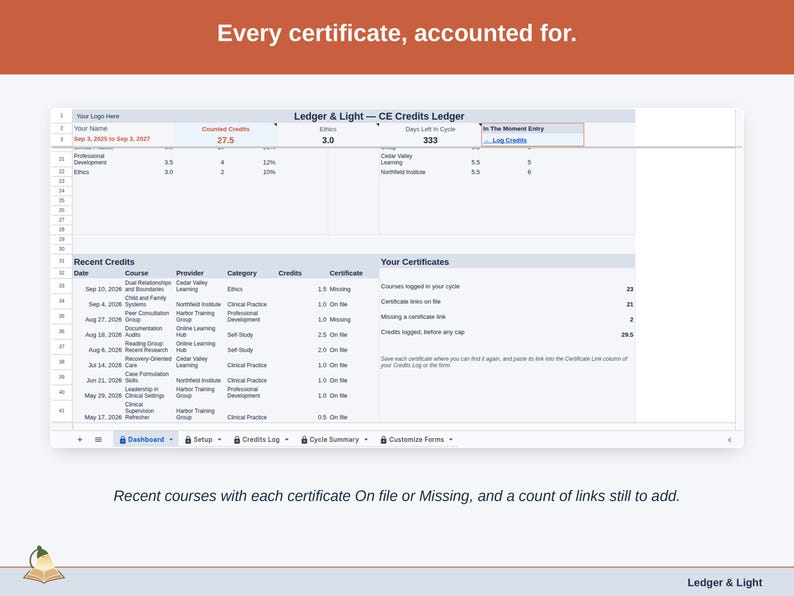The height and width of the screenshot is (596, 794).
Task: Switch to the Dashboard sheet tab
Action: point(146,440)
